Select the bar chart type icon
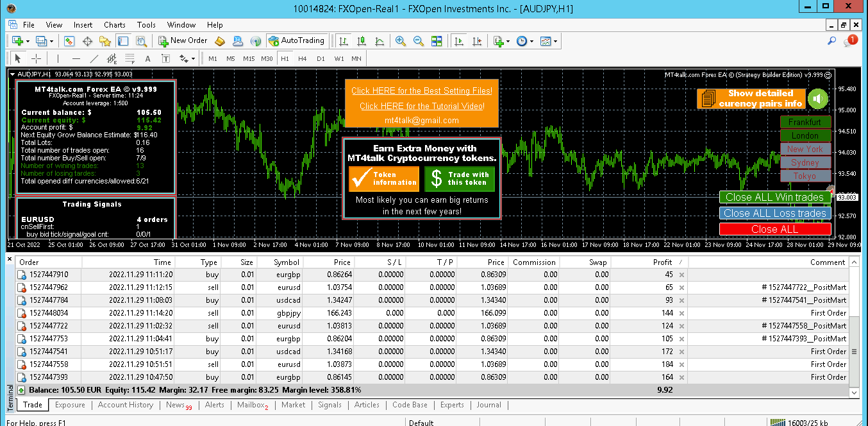This screenshot has width=868, height=426. point(344,41)
